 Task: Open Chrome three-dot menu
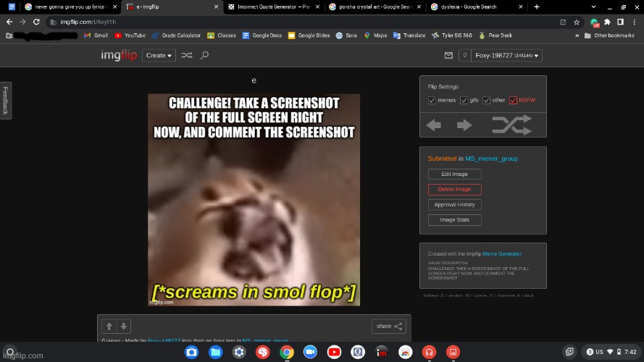635,22
